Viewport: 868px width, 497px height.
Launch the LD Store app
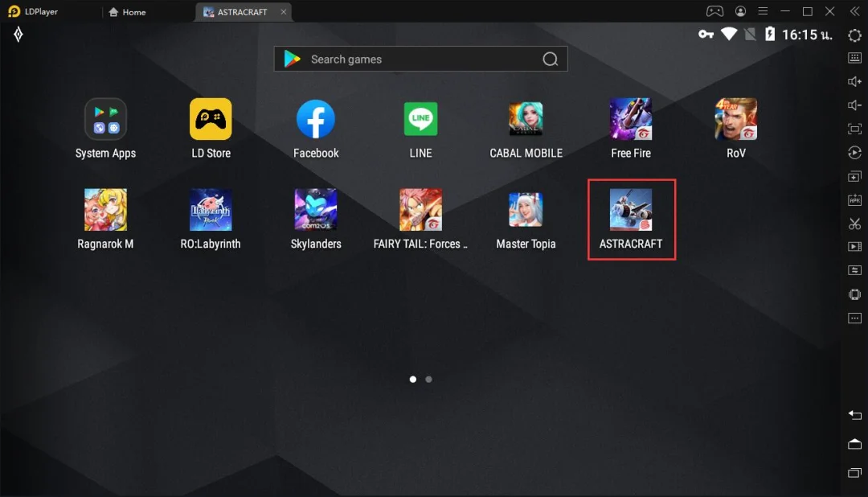(211, 119)
